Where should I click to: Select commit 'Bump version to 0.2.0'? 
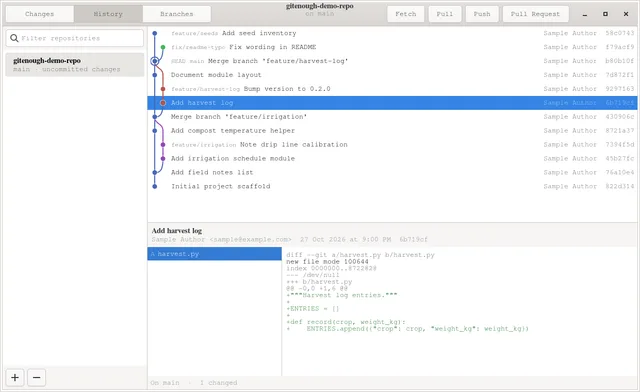pyautogui.click(x=392, y=89)
